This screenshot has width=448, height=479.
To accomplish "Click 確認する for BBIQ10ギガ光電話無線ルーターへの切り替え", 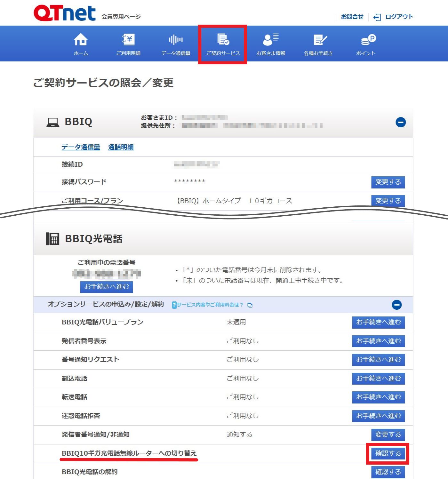I will (x=388, y=453).
